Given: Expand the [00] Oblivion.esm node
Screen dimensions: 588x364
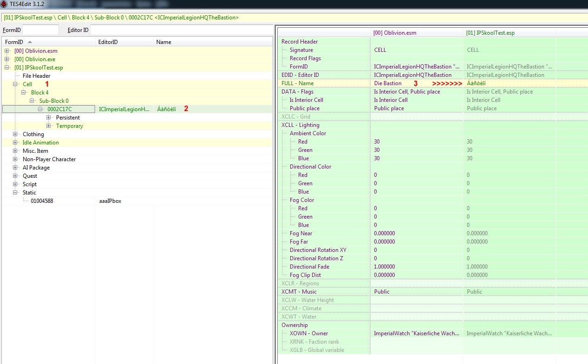Looking at the screenshot, I should tap(7, 51).
